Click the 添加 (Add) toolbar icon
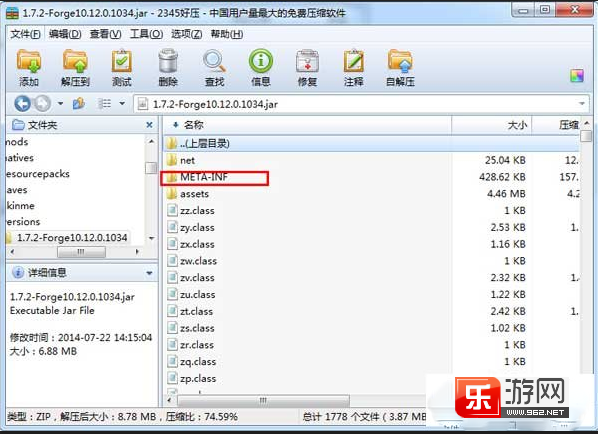The image size is (598, 434). pos(29,68)
